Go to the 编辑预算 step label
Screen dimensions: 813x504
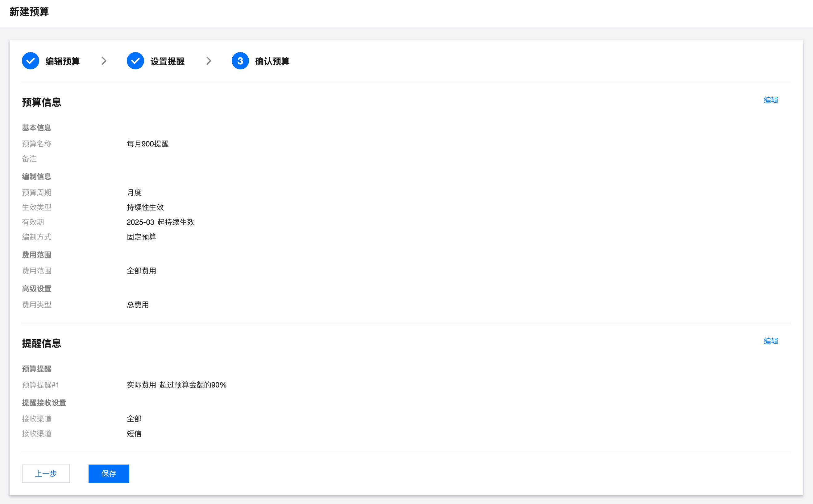[62, 61]
